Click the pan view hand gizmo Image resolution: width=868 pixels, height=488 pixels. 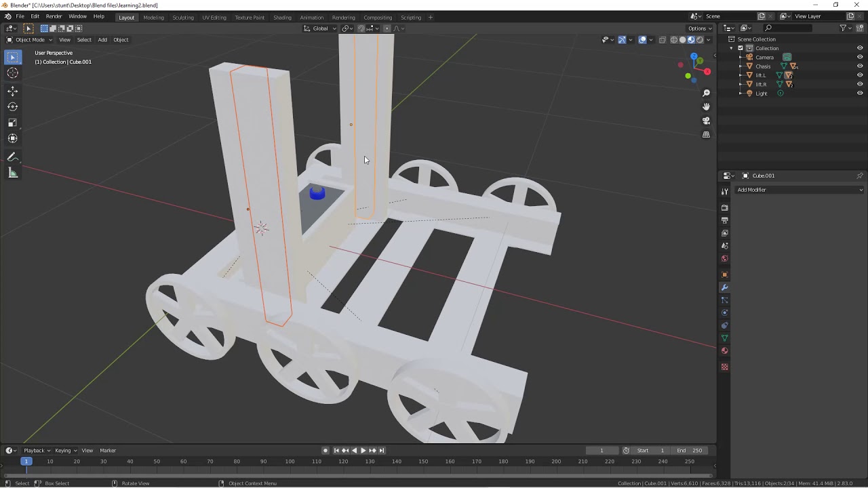click(x=706, y=106)
